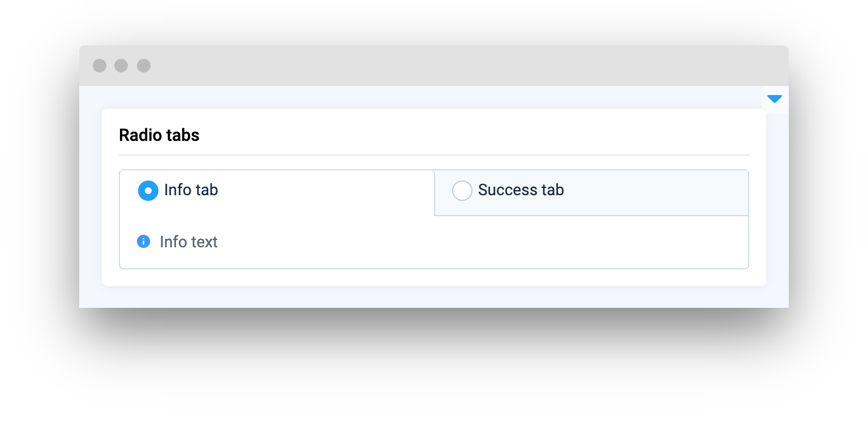
Task: Click the middle gray window control dot
Action: 121,66
